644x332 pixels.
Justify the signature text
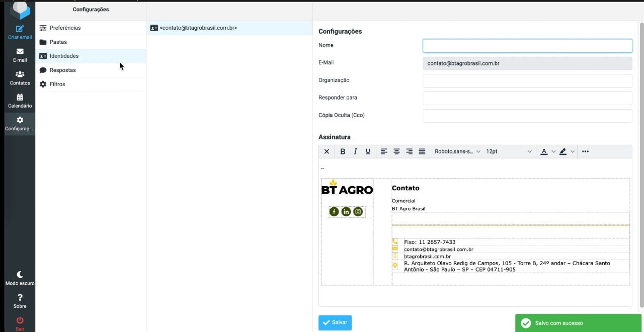(x=422, y=151)
